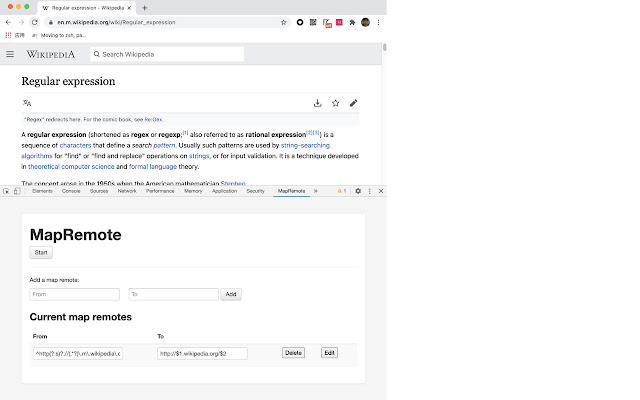
Task: Open theoretical computer science link
Action: tap(71, 167)
